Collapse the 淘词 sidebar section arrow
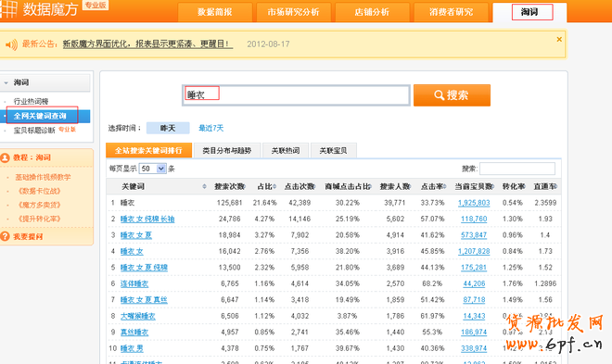612x364 pixels. (6, 82)
